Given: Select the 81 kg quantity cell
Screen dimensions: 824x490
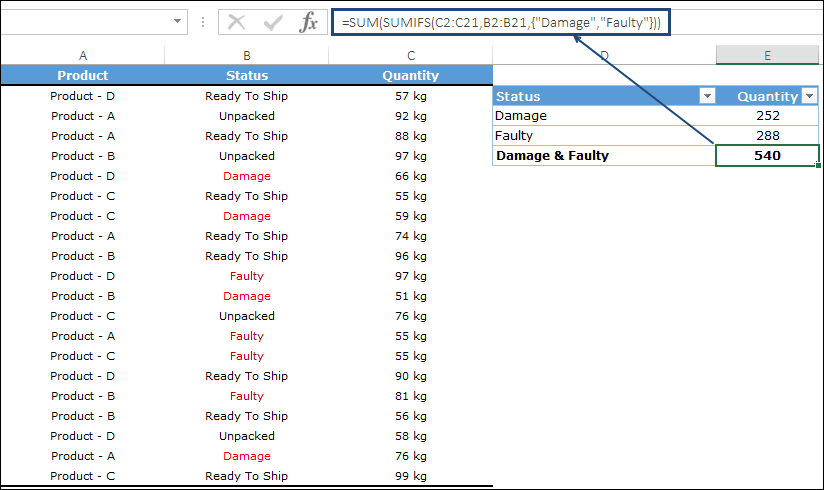Looking at the screenshot, I should click(x=410, y=395).
